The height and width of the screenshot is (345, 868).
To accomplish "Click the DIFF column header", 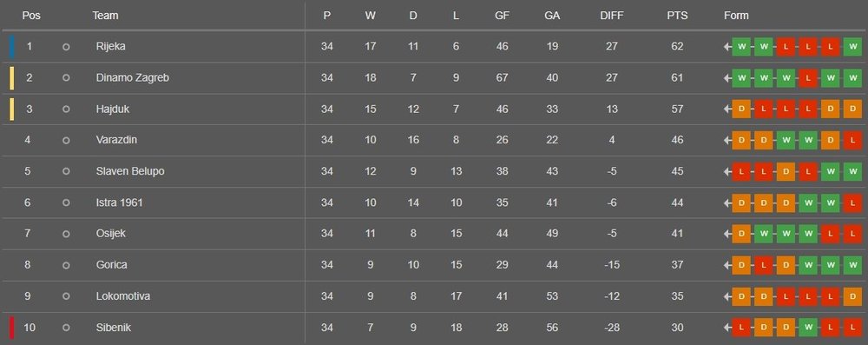I will [612, 16].
